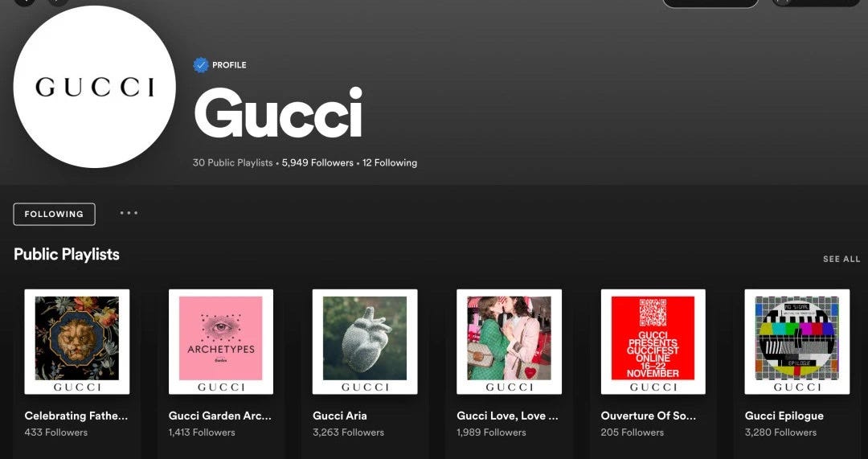
Task: Open the three-dot more options menu
Action: 129,213
